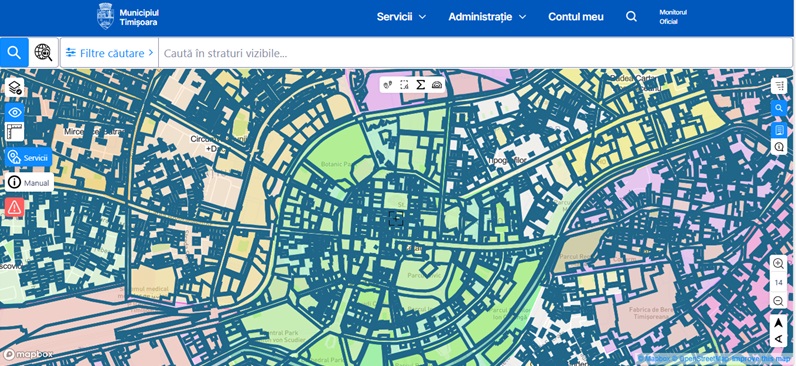796x366 pixels.
Task: Open the Manual info button
Action: tap(29, 182)
